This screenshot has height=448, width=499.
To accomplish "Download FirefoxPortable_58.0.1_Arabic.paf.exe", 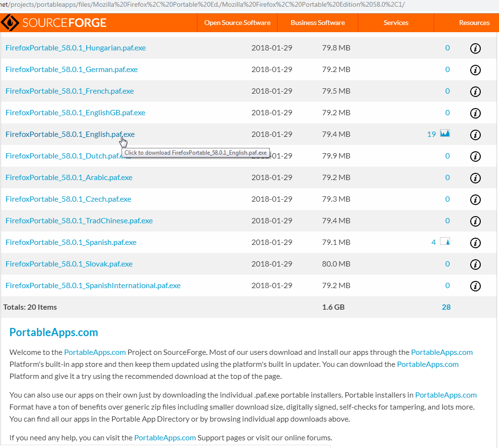I will [x=69, y=178].
